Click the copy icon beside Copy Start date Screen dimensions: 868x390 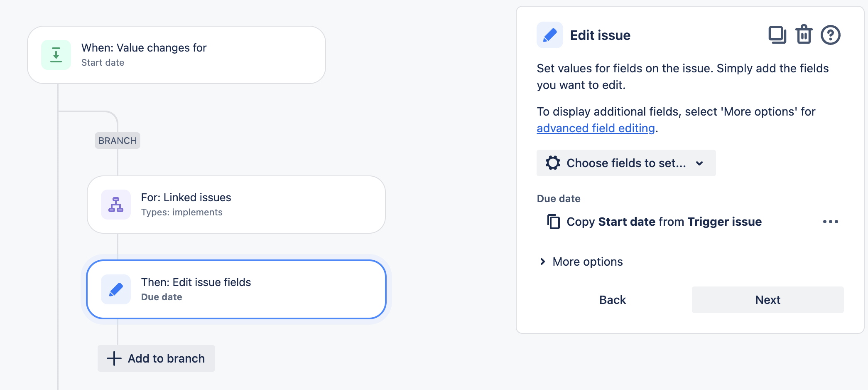click(554, 222)
